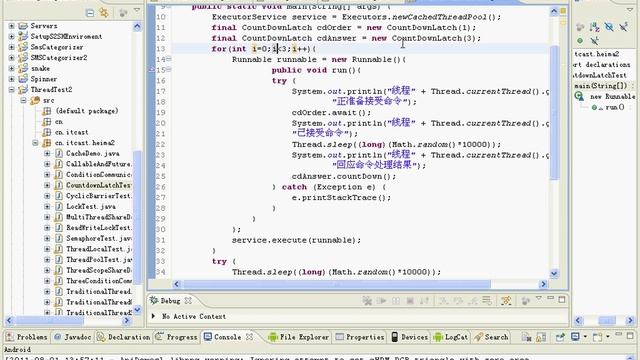Screen dimensions: 640x360
Task: Expand the SetupS2SMEnviroment project
Action: point(11,36)
